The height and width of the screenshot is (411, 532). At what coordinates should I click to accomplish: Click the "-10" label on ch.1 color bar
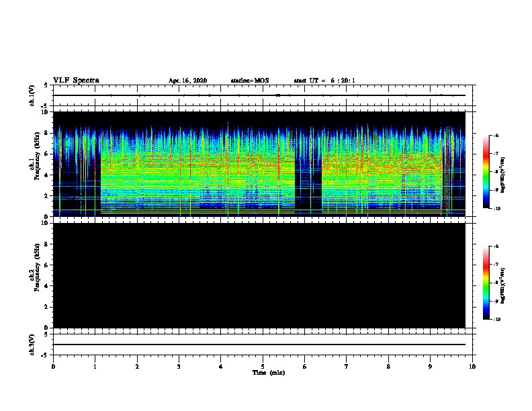496,209
